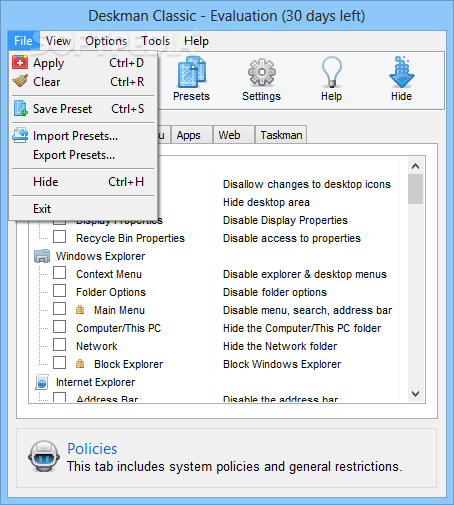Viewport: 454px width, 505px height.
Task: Select Export Presets... menu entry
Action: click(x=83, y=155)
